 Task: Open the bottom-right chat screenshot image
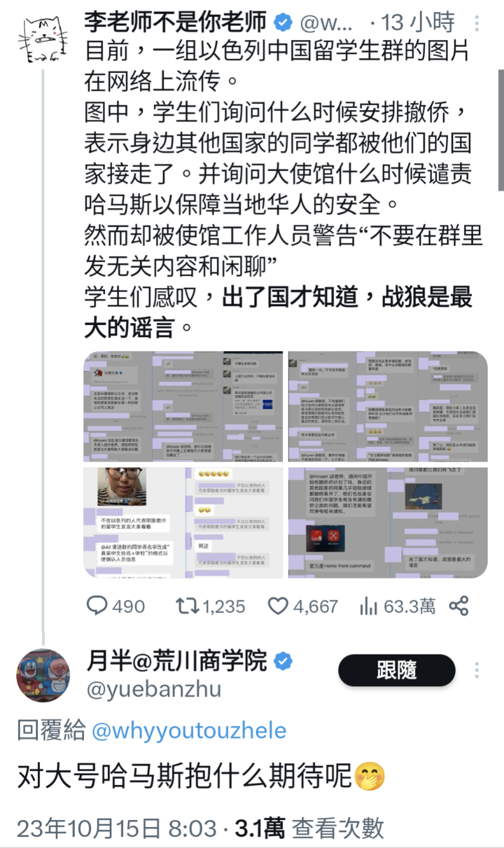tap(388, 522)
